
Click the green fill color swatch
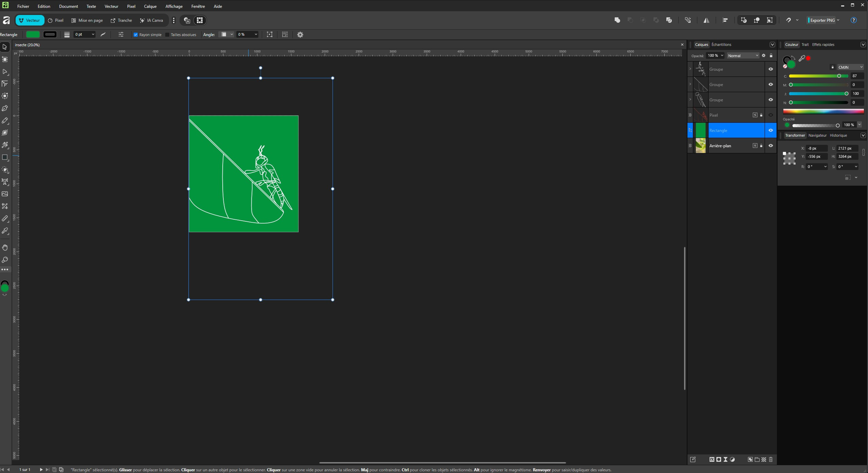pos(33,35)
